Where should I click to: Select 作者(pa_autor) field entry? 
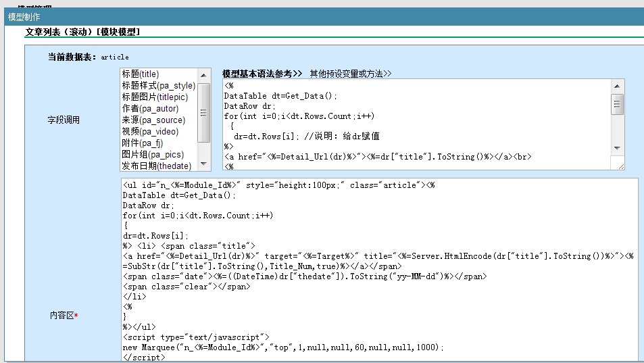point(150,109)
